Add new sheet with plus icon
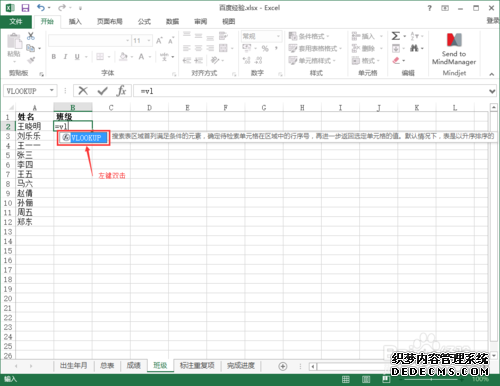 coord(283,366)
